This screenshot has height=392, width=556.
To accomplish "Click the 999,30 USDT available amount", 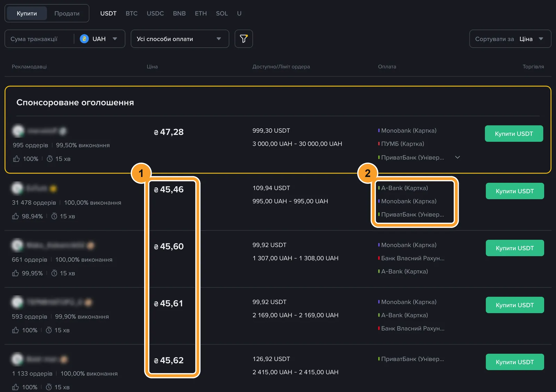I will pyautogui.click(x=271, y=131).
